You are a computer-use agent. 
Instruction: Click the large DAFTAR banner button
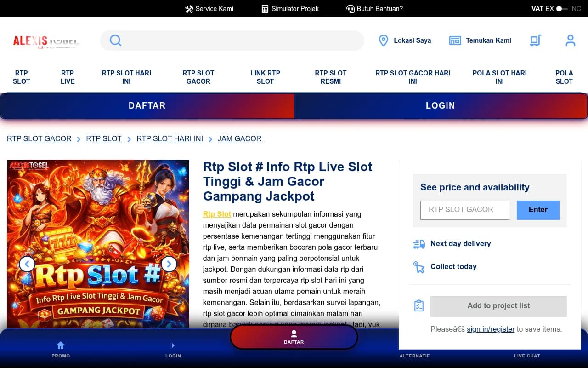coord(147,106)
